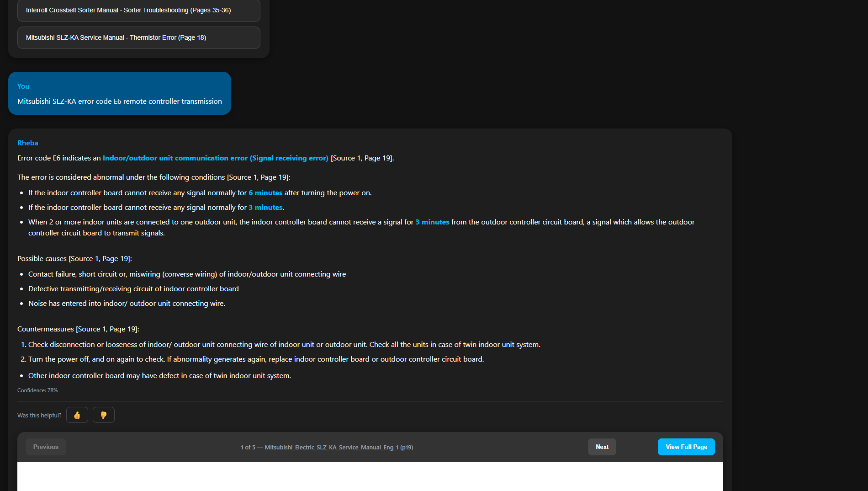Screen dimensions: 868x491
Task: Click the Indoor/outdoor unit communication error link
Action: [215, 158]
